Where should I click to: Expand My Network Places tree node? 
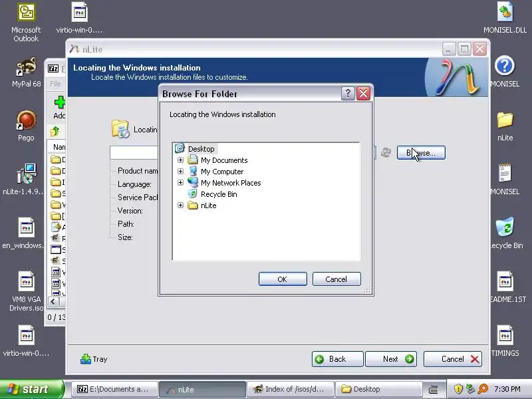[180, 182]
